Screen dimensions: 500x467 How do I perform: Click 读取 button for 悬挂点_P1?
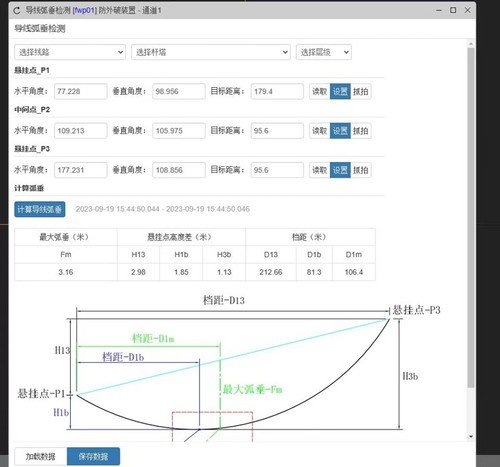319,91
